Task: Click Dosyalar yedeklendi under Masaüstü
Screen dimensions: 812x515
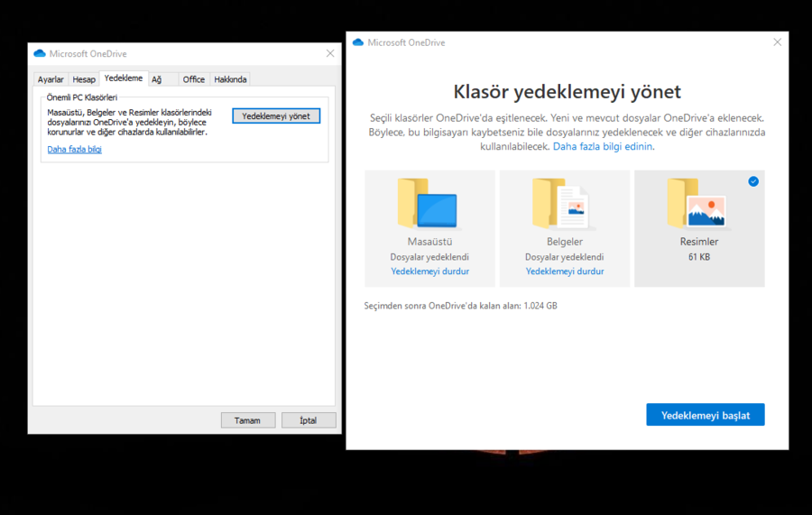Action: point(429,257)
